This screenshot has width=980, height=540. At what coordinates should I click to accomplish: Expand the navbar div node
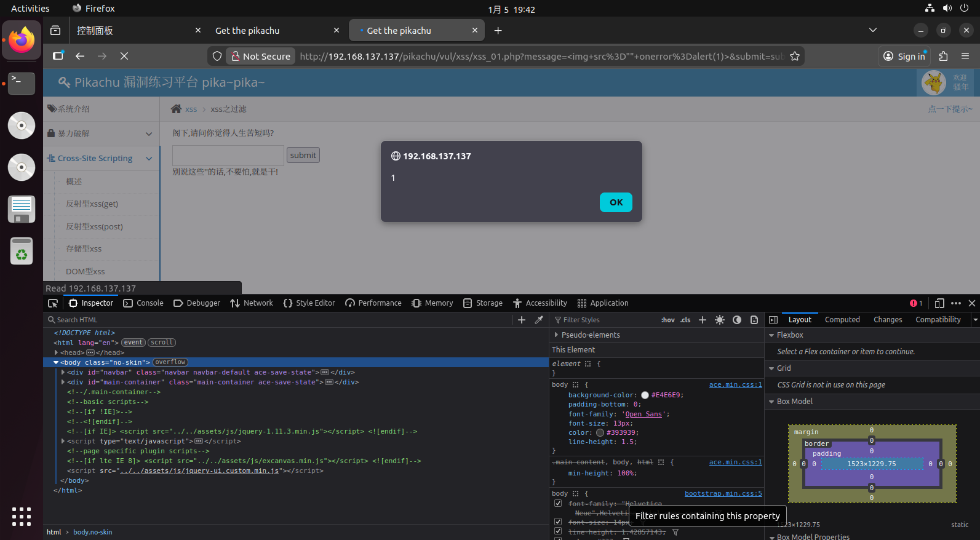coord(63,372)
